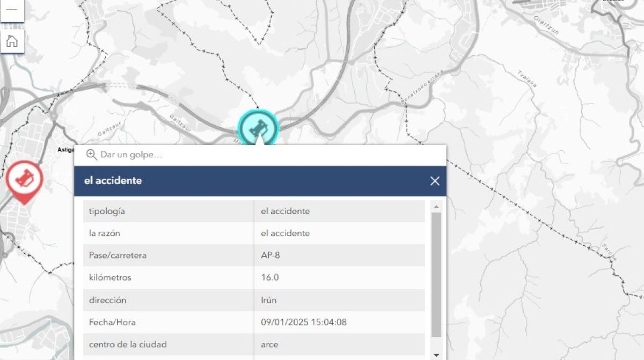The width and height of the screenshot is (644, 360).
Task: Click the 'Txalaka' map label
Action: pyautogui.click(x=527, y=79)
